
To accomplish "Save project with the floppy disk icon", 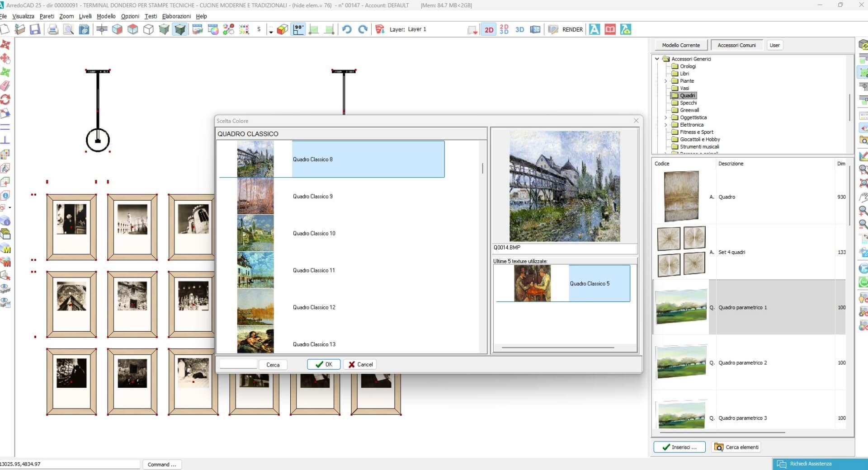I will pyautogui.click(x=35, y=29).
